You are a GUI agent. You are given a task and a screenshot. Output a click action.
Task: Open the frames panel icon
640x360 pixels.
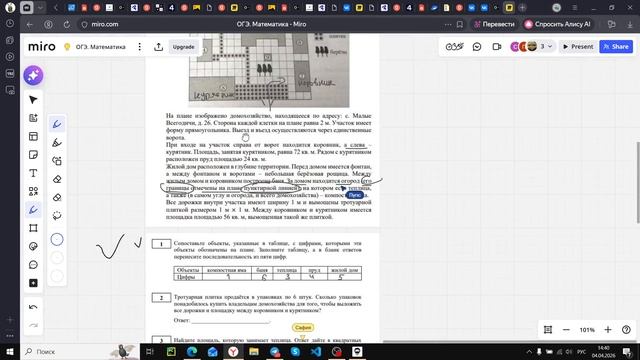[548, 329]
